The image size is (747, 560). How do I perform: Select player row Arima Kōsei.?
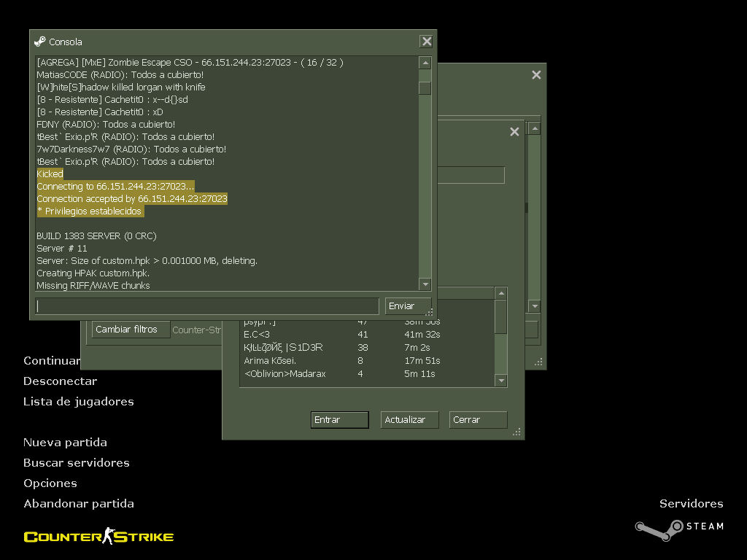[368, 361]
